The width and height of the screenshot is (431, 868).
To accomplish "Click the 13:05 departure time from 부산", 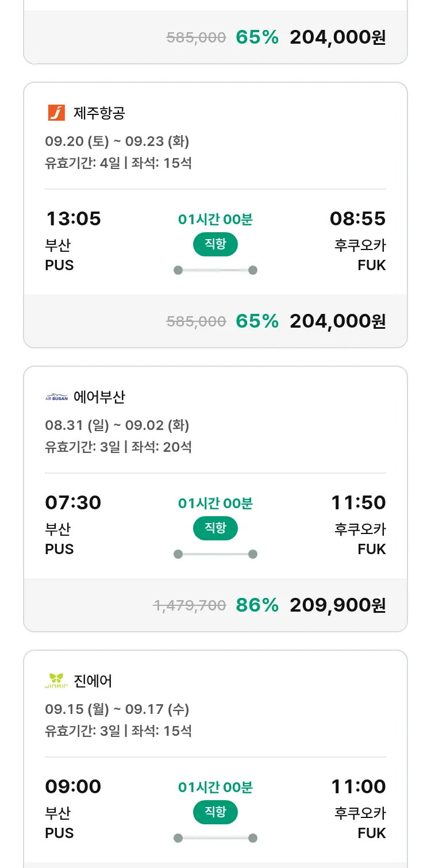I will [x=73, y=219].
